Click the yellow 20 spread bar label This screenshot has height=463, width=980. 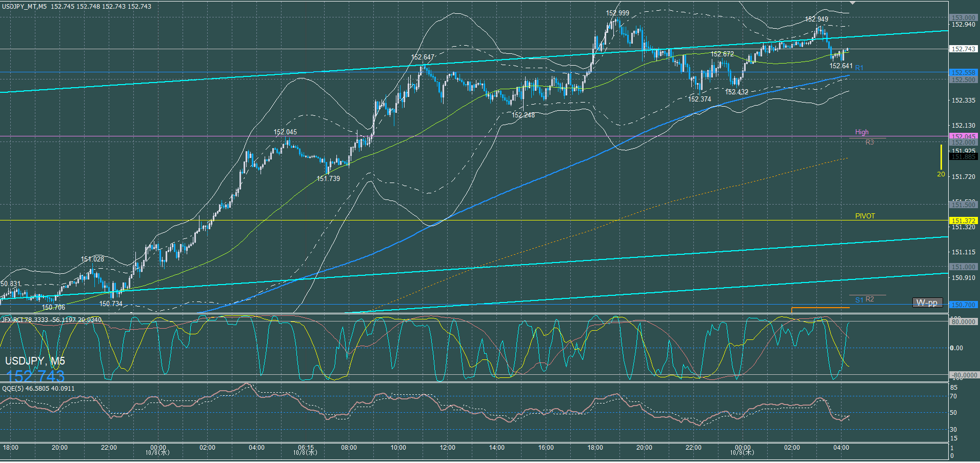point(941,174)
